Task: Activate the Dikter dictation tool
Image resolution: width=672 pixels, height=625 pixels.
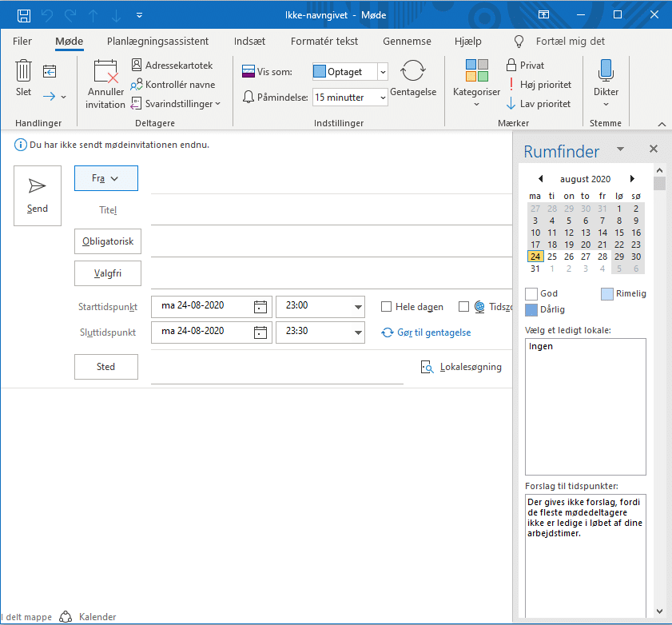Action: point(606,80)
